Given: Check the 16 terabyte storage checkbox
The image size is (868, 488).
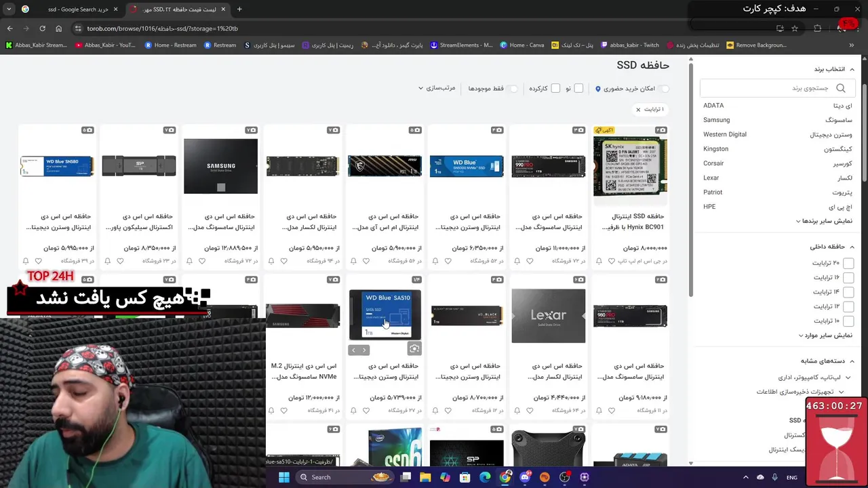Looking at the screenshot, I should click(x=848, y=277).
